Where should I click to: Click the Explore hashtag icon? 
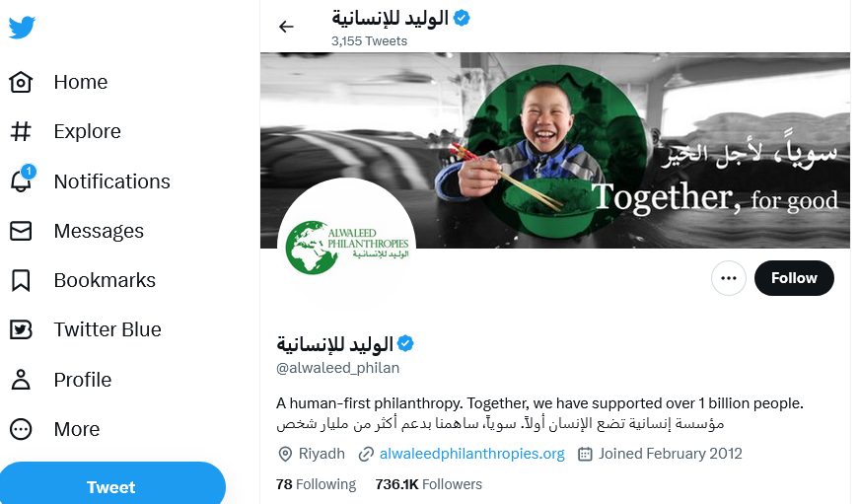pos(21,131)
